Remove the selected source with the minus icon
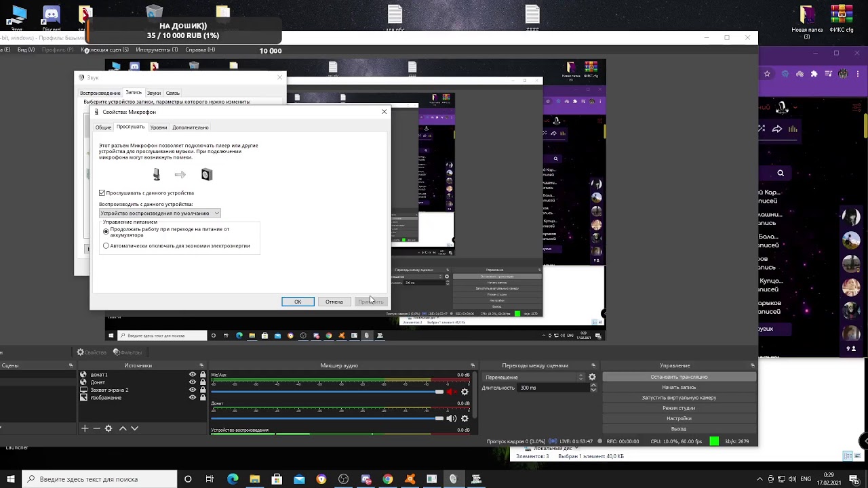The image size is (868, 488). coord(96,428)
